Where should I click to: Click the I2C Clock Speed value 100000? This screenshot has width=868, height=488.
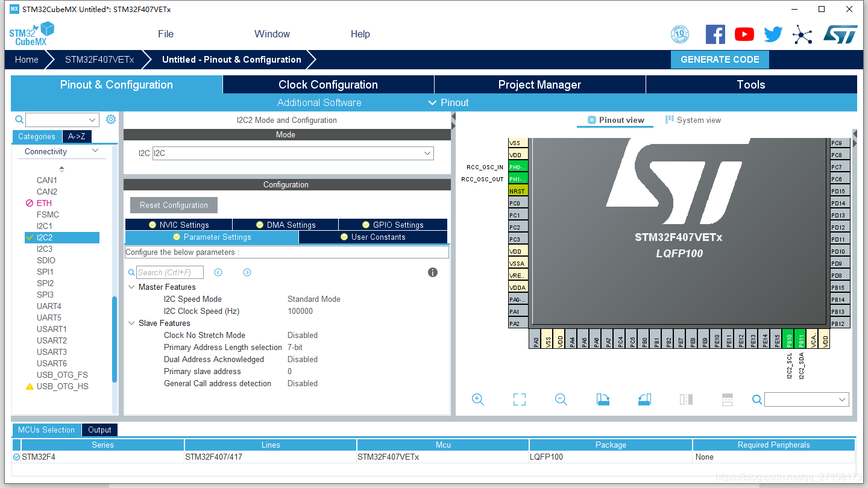click(300, 311)
